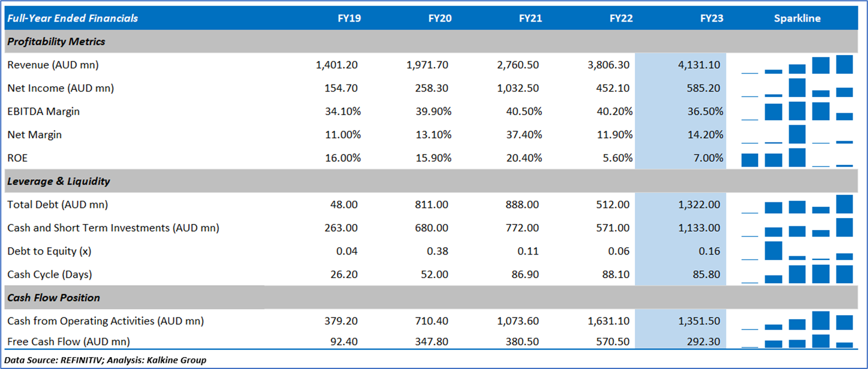868x369 pixels.
Task: Click the FY22 ROE value 5.60%
Action: (614, 158)
